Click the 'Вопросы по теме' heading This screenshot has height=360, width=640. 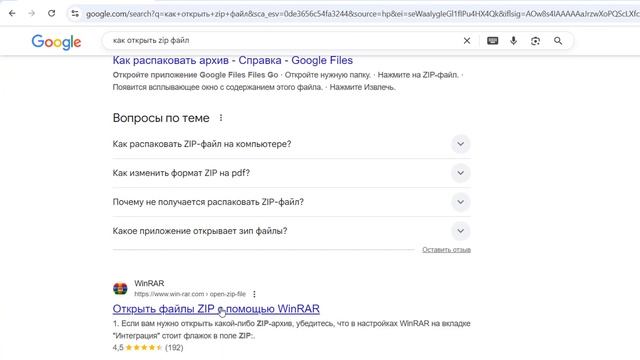pos(161,118)
